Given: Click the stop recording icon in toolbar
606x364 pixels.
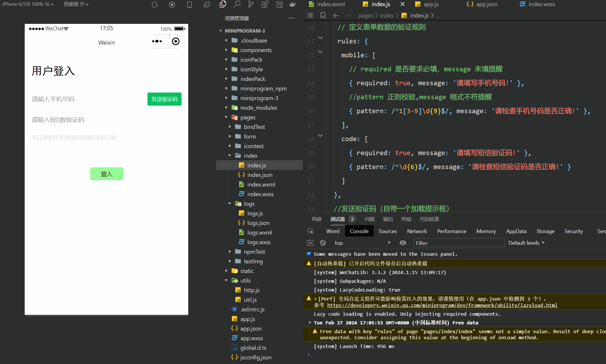Looking at the screenshot, I should pos(172,4).
